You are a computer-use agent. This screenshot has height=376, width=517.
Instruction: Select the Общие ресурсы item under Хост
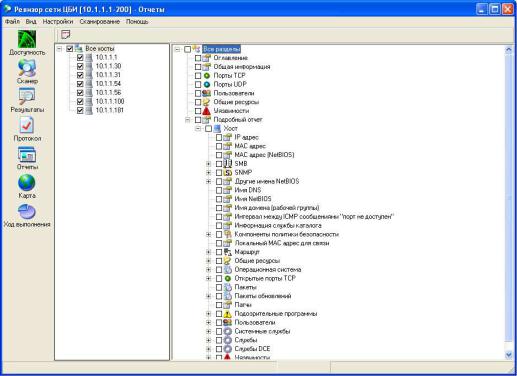pyautogui.click(x=257, y=261)
